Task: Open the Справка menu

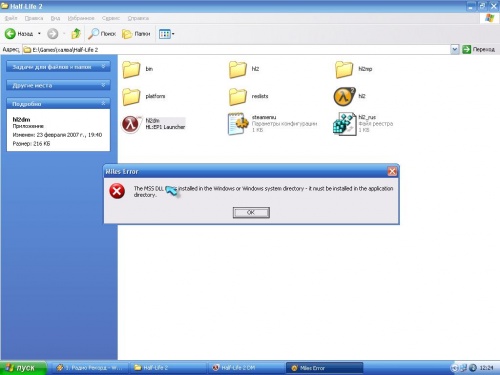Action: click(138, 18)
